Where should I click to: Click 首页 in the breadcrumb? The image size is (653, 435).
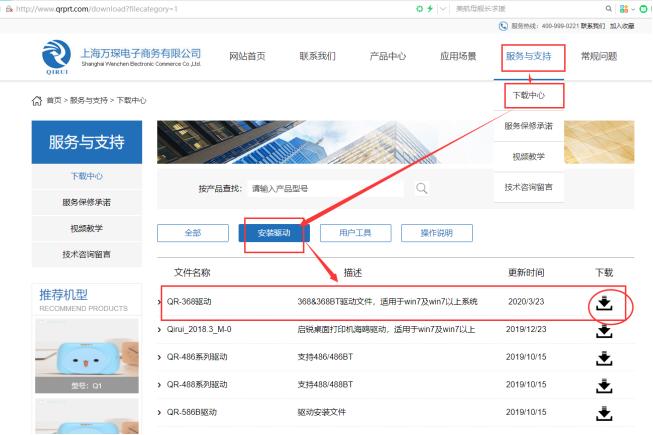(x=54, y=100)
